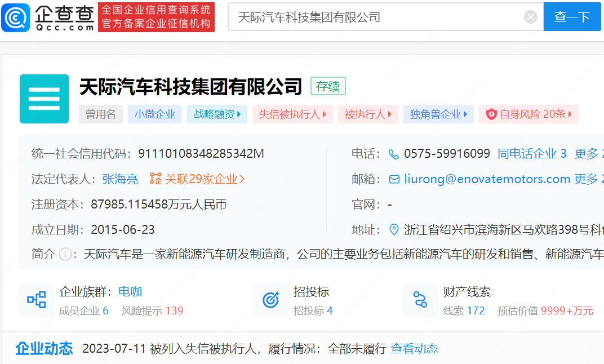Image resolution: width=604 pixels, height=364 pixels.
Task: Click the related-enterprise network icon
Action: 156,179
